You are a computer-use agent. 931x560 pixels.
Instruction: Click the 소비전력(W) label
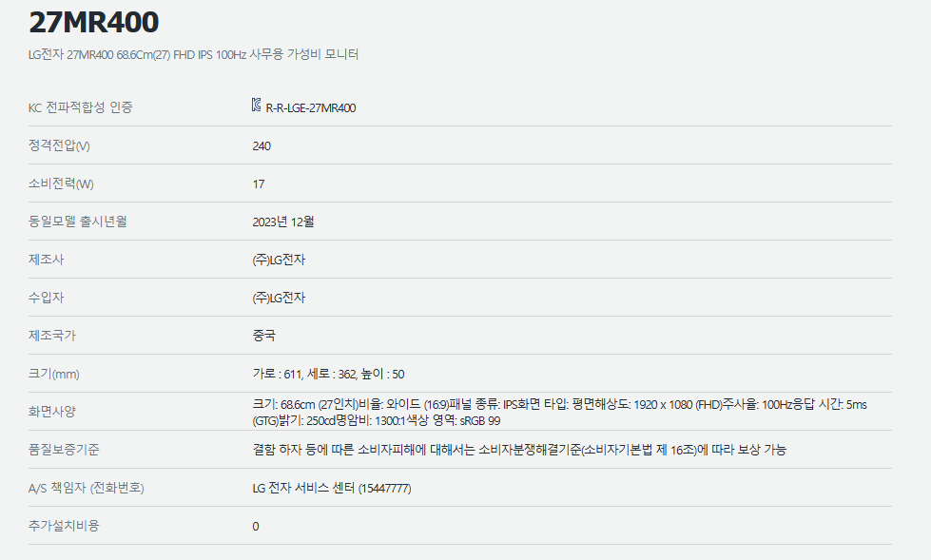pyautogui.click(x=61, y=183)
